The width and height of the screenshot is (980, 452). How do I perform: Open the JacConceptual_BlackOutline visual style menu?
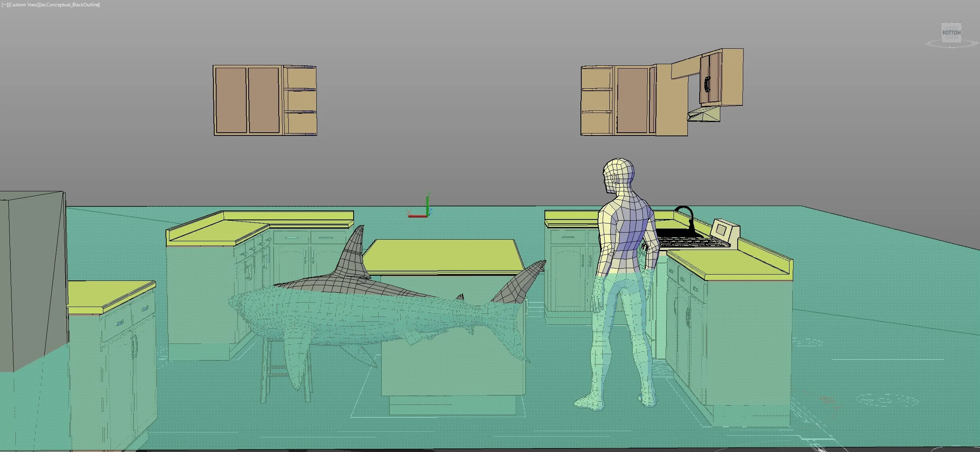coord(69,5)
